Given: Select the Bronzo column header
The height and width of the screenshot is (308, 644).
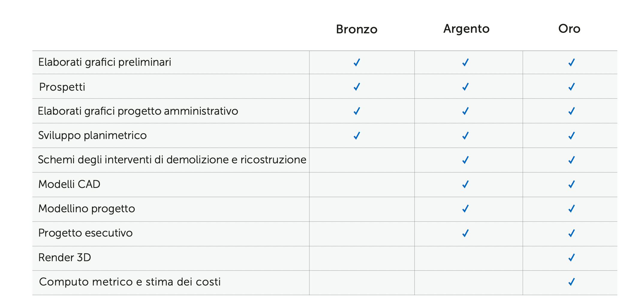Looking at the screenshot, I should [356, 29].
